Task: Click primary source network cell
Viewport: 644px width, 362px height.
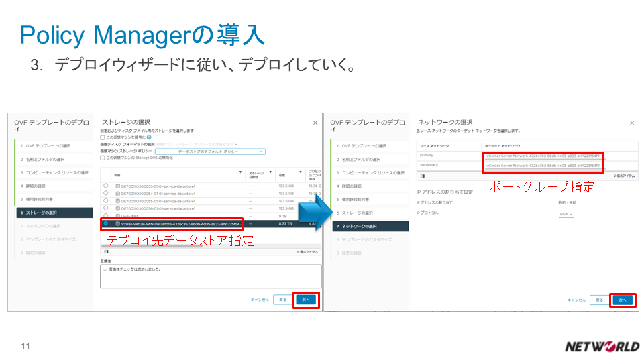Action: (427, 155)
